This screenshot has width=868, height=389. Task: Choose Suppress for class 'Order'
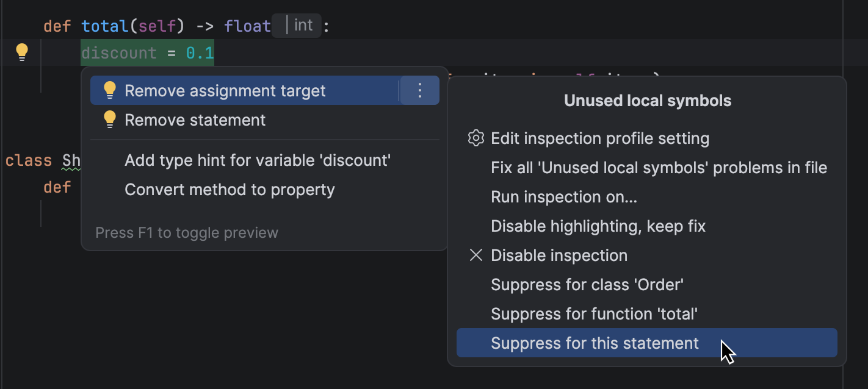click(647, 285)
